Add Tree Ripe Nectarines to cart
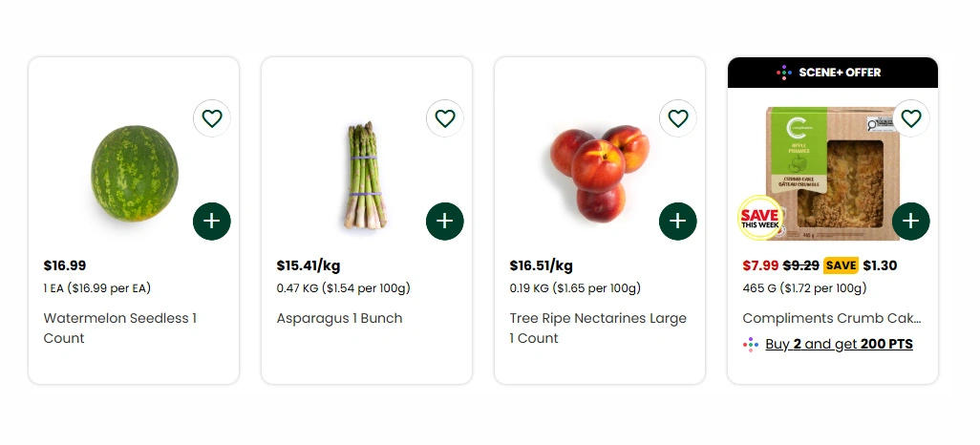This screenshot has width=980, height=445. 678,222
